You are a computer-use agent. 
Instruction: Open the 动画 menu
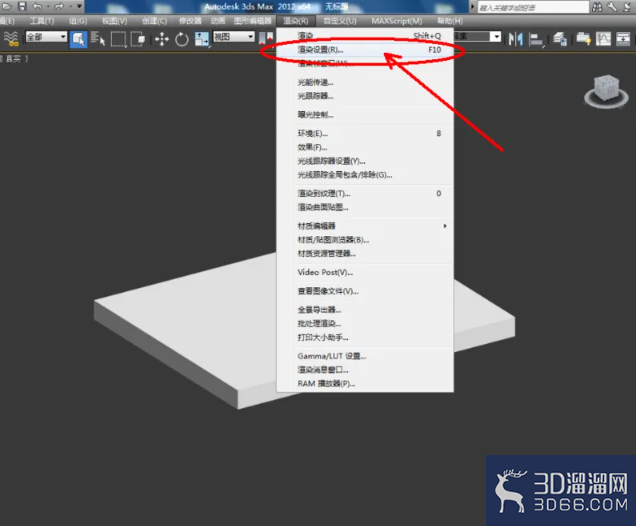coord(218,21)
